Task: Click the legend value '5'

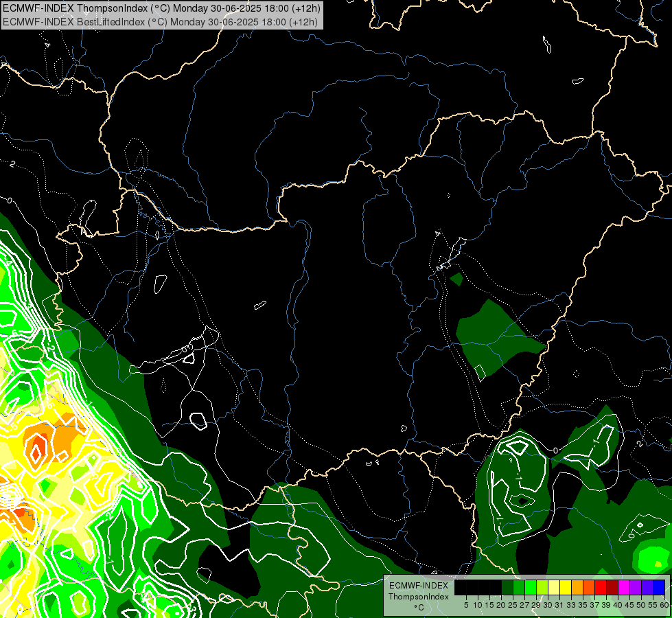Action: click(466, 605)
